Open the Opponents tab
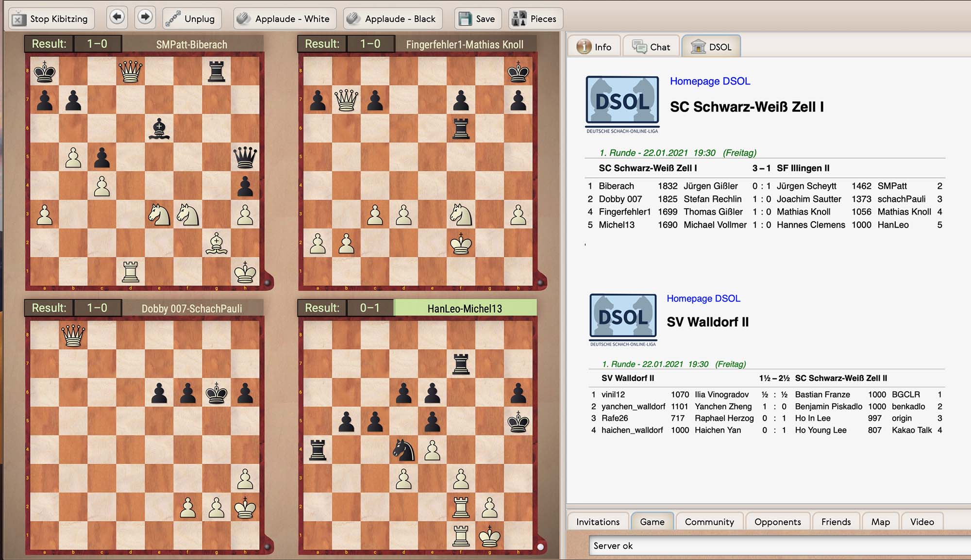This screenshot has height=560, width=971. point(777,522)
